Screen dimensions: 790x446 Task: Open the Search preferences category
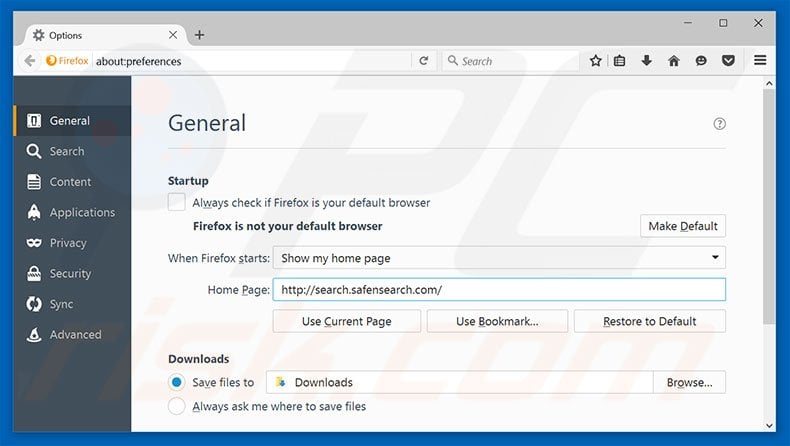[x=72, y=151]
